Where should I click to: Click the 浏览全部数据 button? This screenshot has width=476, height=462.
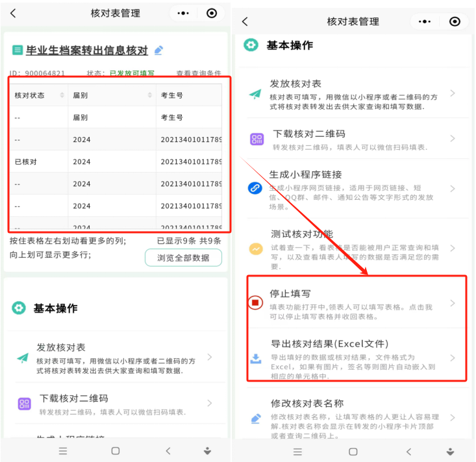point(183,258)
